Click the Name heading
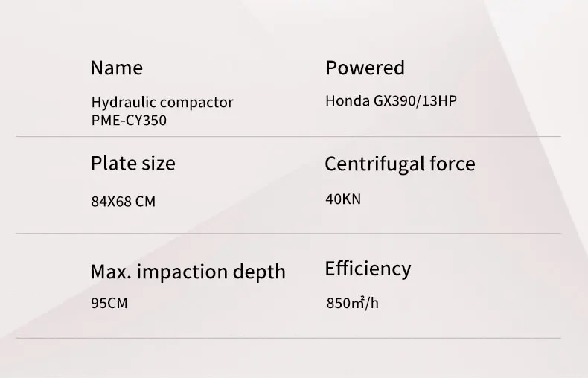This screenshot has height=378, width=588. pos(116,68)
